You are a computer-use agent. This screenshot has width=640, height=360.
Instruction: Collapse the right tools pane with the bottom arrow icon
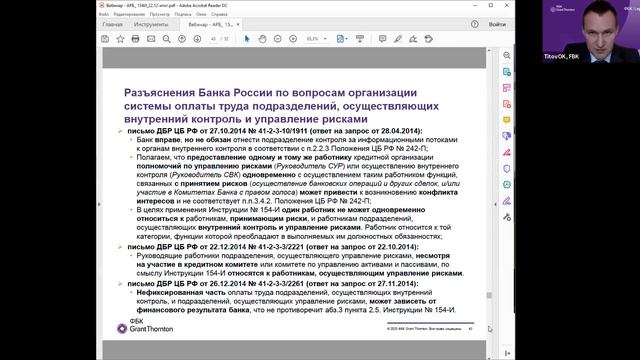[x=507, y=353]
